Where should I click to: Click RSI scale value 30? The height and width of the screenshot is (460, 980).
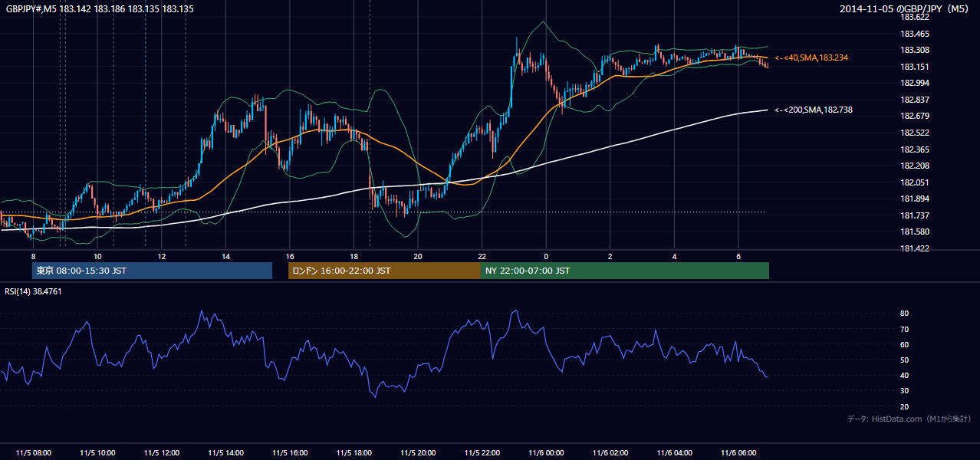click(905, 391)
